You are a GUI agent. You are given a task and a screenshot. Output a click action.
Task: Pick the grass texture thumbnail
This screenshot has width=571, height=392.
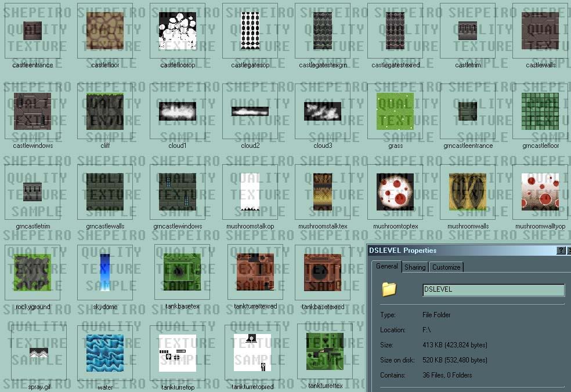click(395, 111)
